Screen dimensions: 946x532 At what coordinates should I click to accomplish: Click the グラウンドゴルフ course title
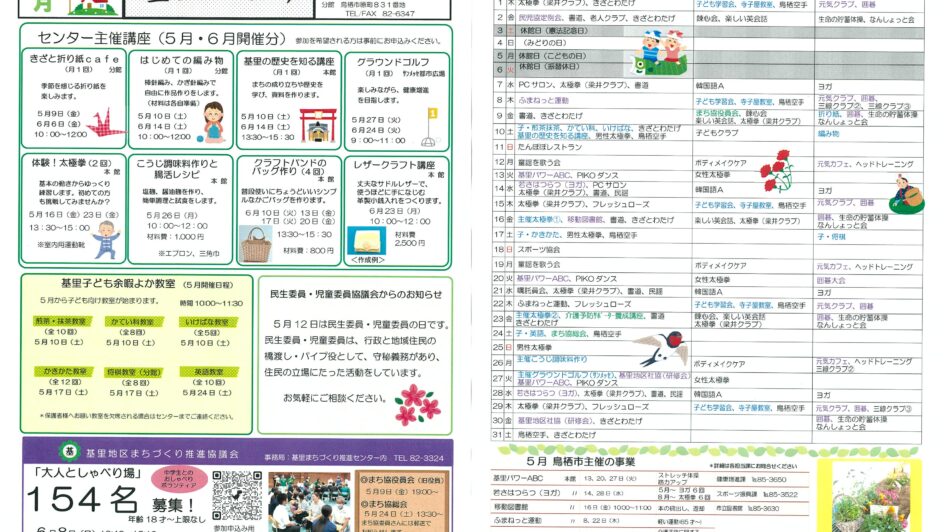[393, 62]
